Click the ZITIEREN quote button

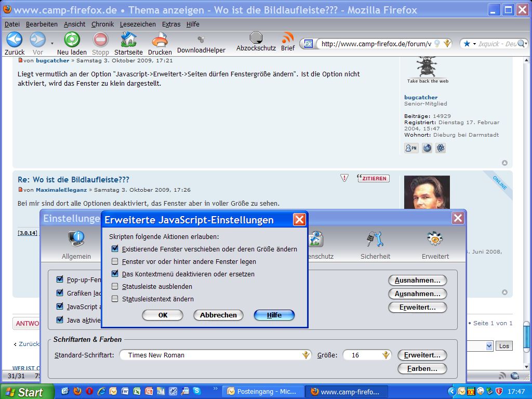(x=373, y=178)
